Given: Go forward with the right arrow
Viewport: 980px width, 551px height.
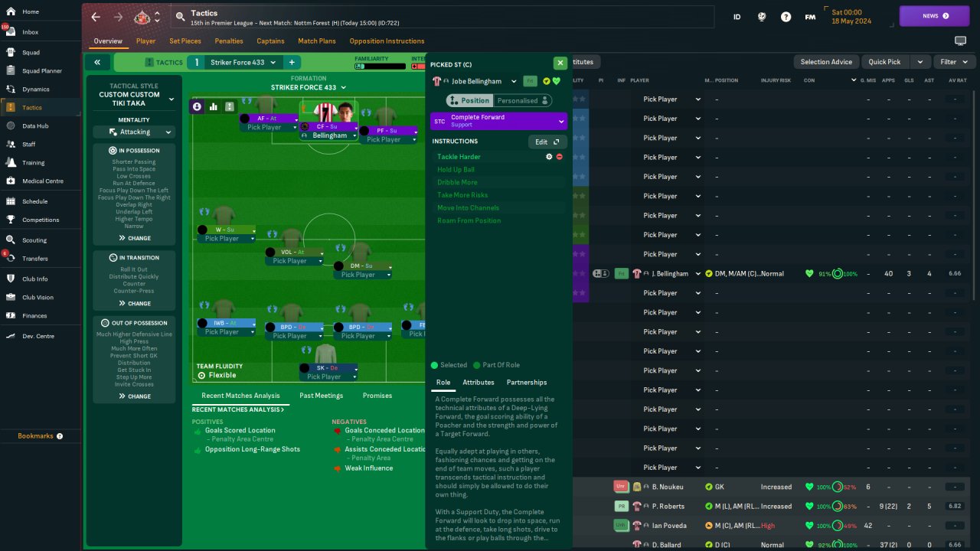Looking at the screenshot, I should click(x=118, y=17).
